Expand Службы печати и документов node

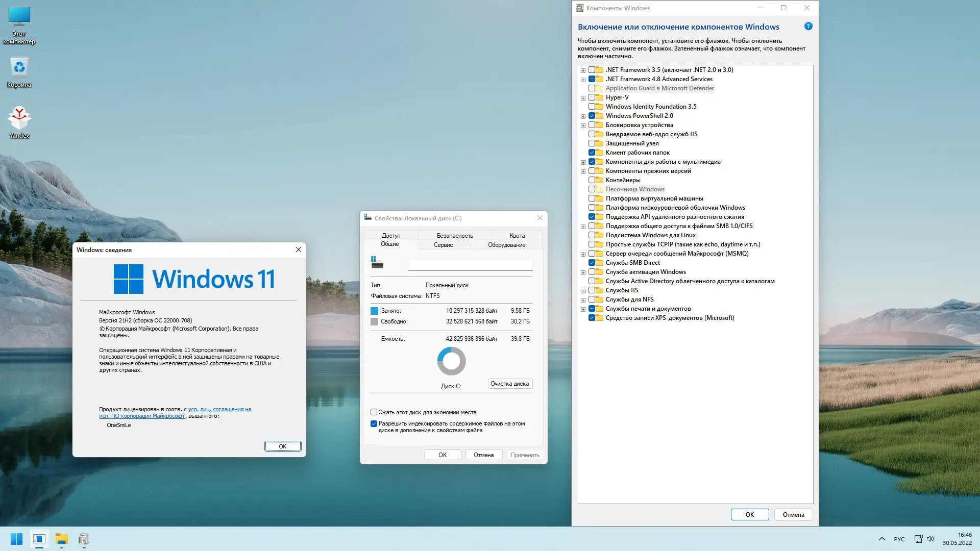(x=583, y=309)
